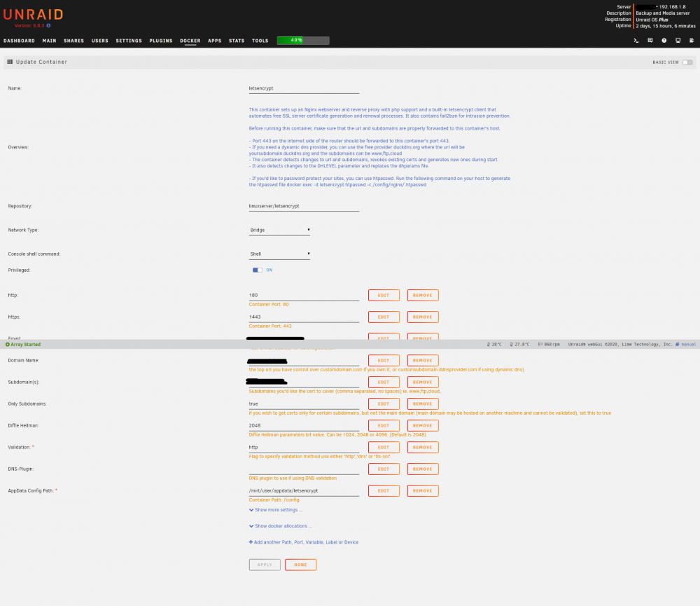Remove the Diffie Hellman variable

pyautogui.click(x=422, y=425)
